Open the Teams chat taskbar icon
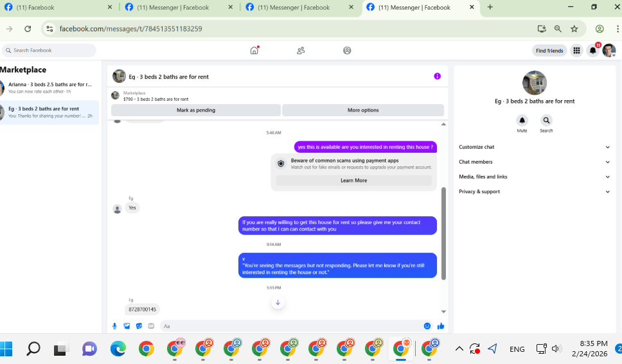The image size is (622, 364). (x=90, y=349)
